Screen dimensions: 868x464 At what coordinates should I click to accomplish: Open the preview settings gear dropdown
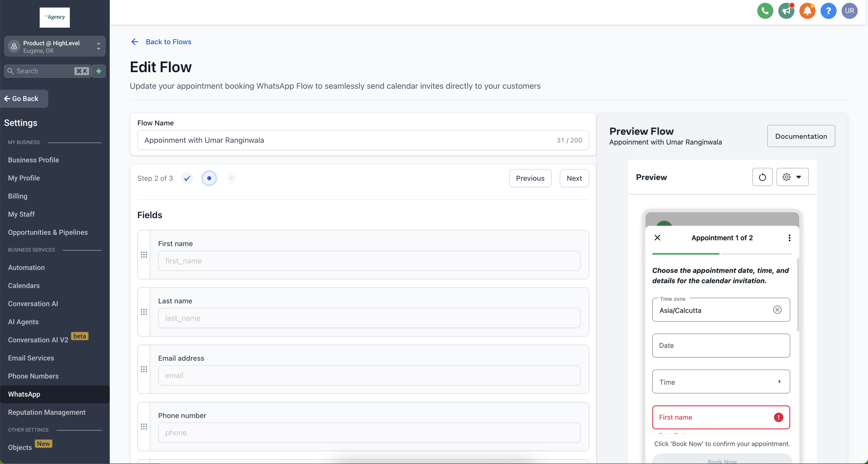[792, 177]
